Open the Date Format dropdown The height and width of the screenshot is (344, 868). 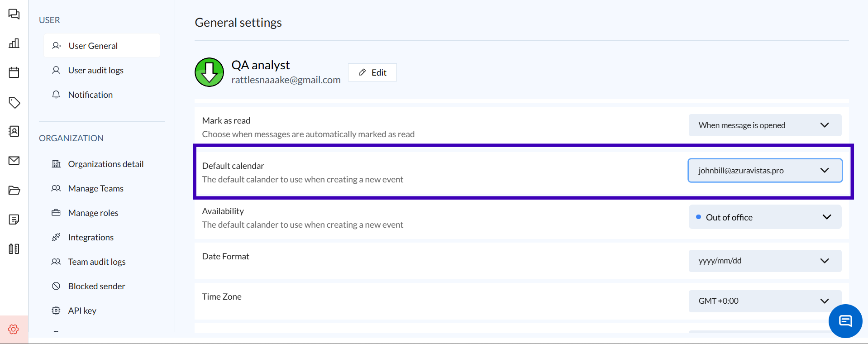click(764, 261)
